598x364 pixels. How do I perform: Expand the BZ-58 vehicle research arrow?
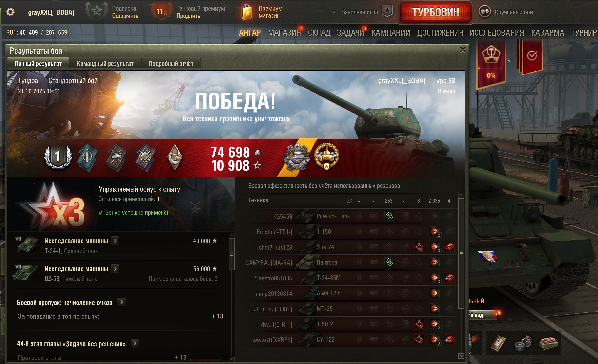(115, 269)
